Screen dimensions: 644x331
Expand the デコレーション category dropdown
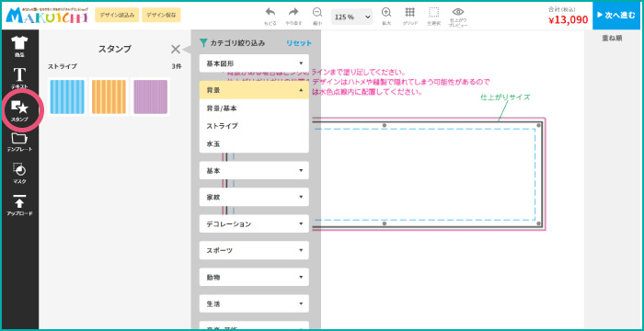tap(254, 223)
